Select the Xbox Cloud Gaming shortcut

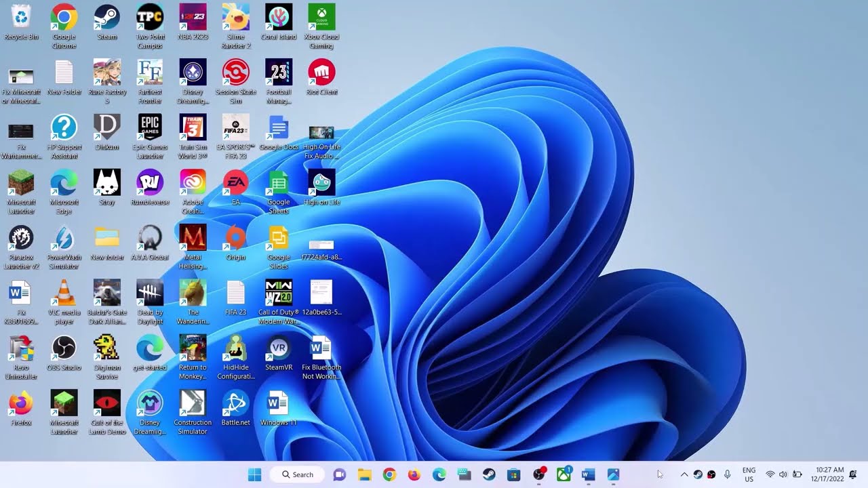pos(321,26)
